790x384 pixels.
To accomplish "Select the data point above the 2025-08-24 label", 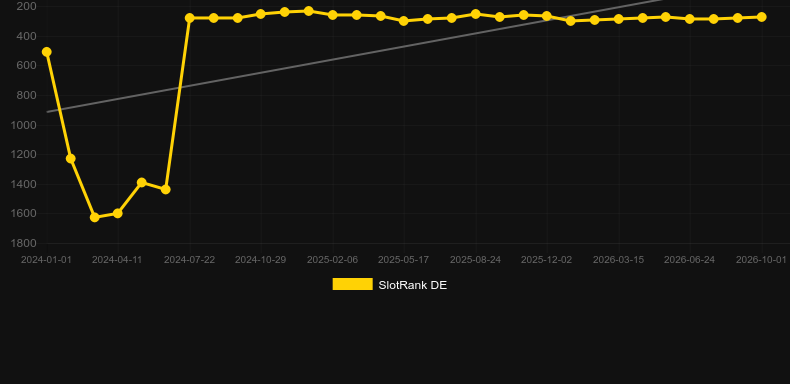I will click(x=475, y=14).
